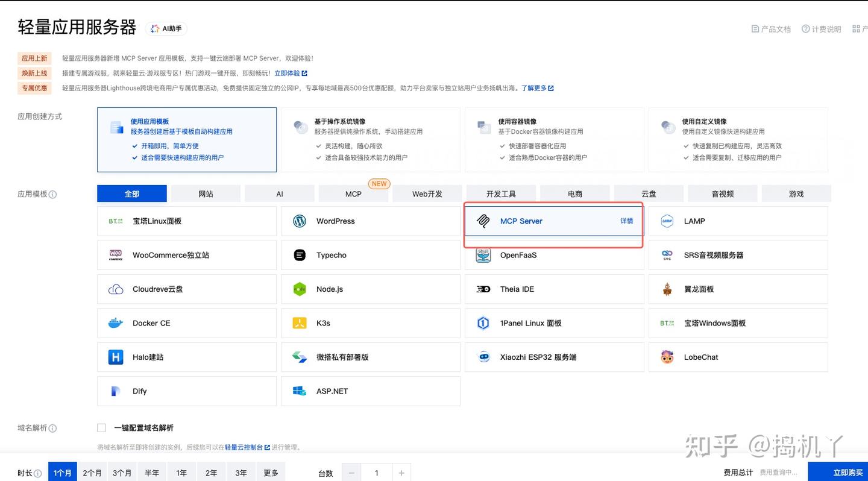Click the info icon beside 应用模板
The image size is (868, 481).
(x=52, y=195)
